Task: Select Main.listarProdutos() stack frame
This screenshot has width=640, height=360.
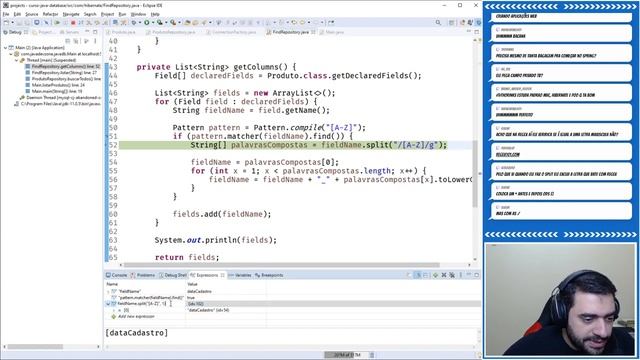Action: [55, 85]
